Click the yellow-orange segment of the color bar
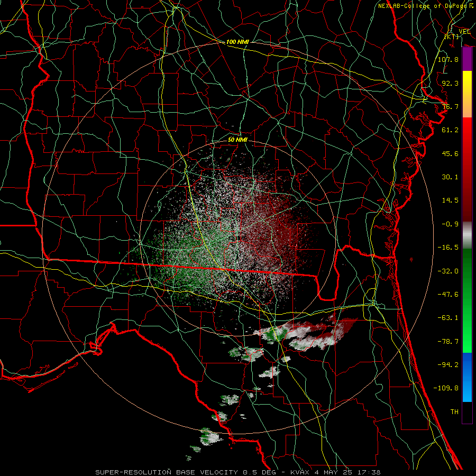476x476 pixels. (467, 94)
